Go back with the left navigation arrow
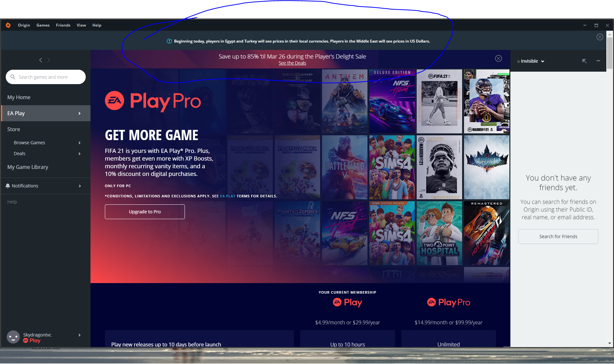This screenshot has width=614, height=364. point(41,60)
